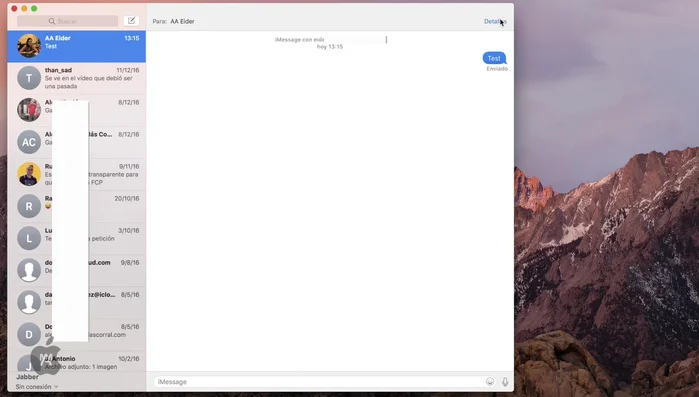The height and width of the screenshot is (397, 699).
Task: Expand the Sin conexión status dropdown
Action: pos(37,387)
